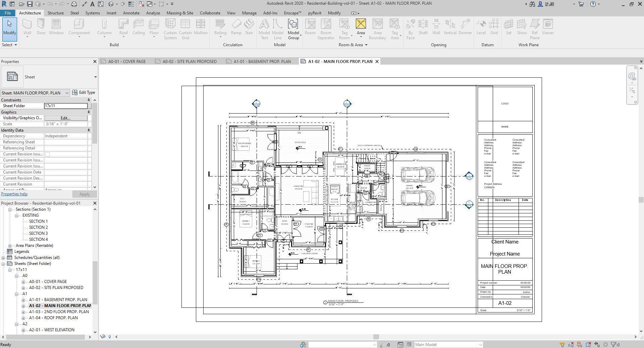Expand the Select panel dropdown
The height and width of the screenshot is (348, 644).
(x=10, y=45)
